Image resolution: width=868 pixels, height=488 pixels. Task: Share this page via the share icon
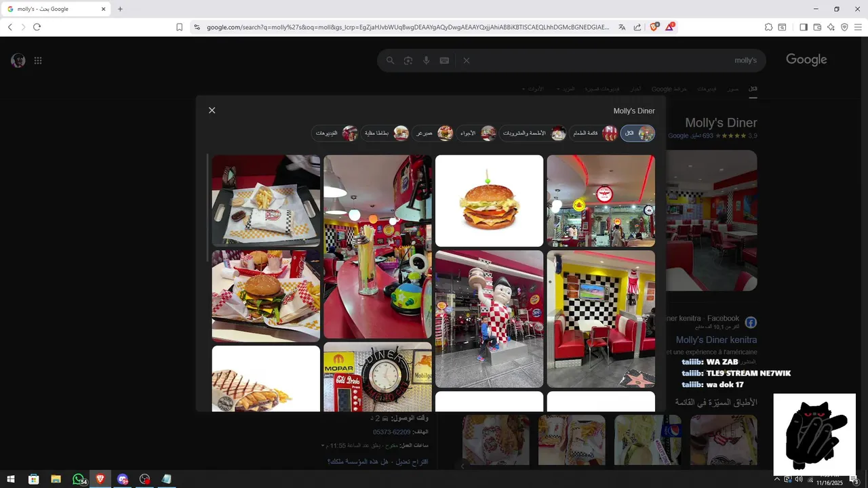(637, 27)
